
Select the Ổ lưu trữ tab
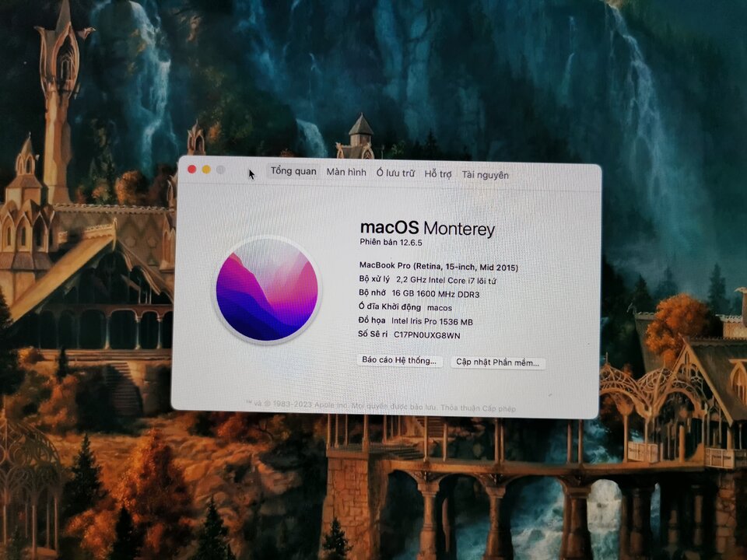[x=395, y=173]
